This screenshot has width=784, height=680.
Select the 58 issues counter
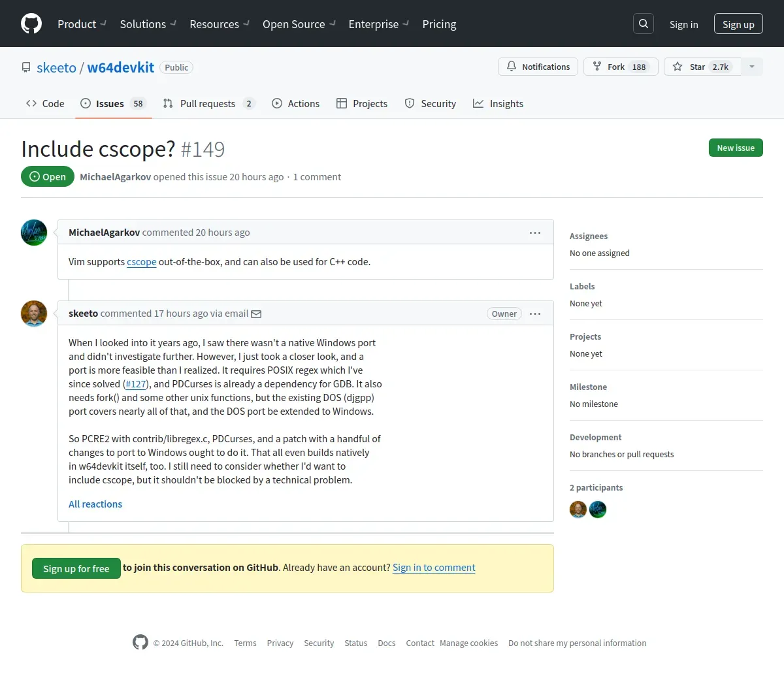[x=138, y=103]
